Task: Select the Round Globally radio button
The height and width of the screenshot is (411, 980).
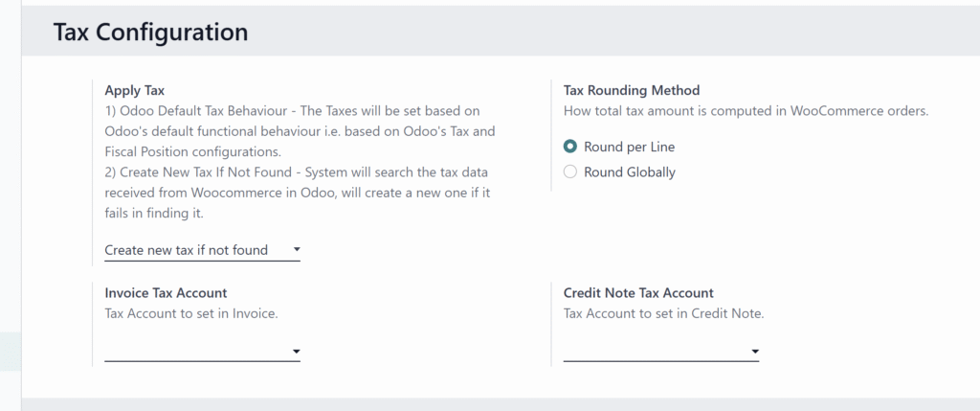Action: point(570,172)
